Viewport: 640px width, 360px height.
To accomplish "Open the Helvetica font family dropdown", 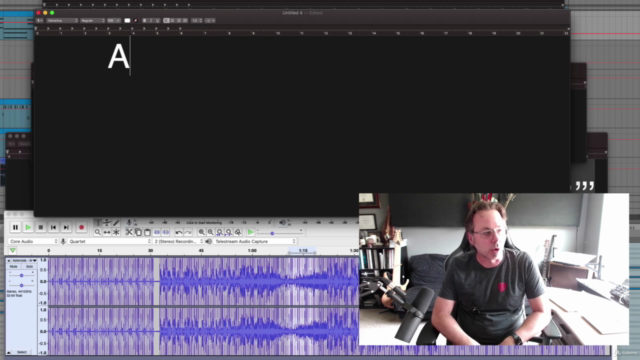I will point(62,20).
